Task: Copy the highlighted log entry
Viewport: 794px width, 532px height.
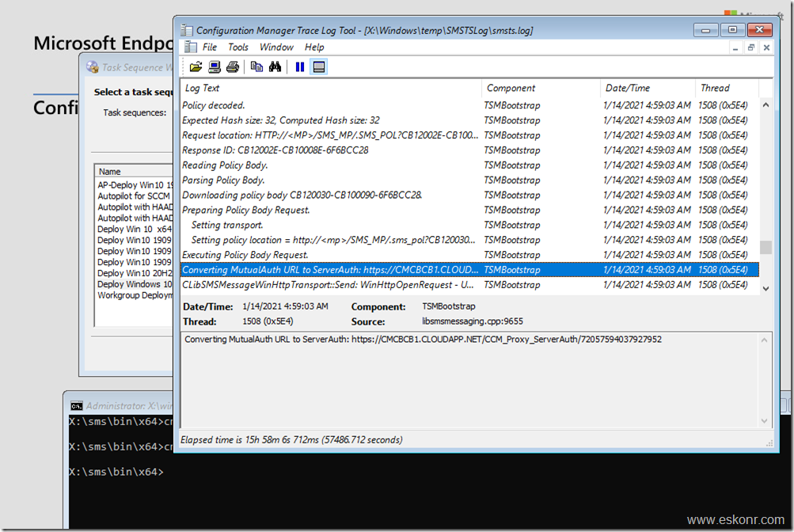Action: tap(256, 66)
